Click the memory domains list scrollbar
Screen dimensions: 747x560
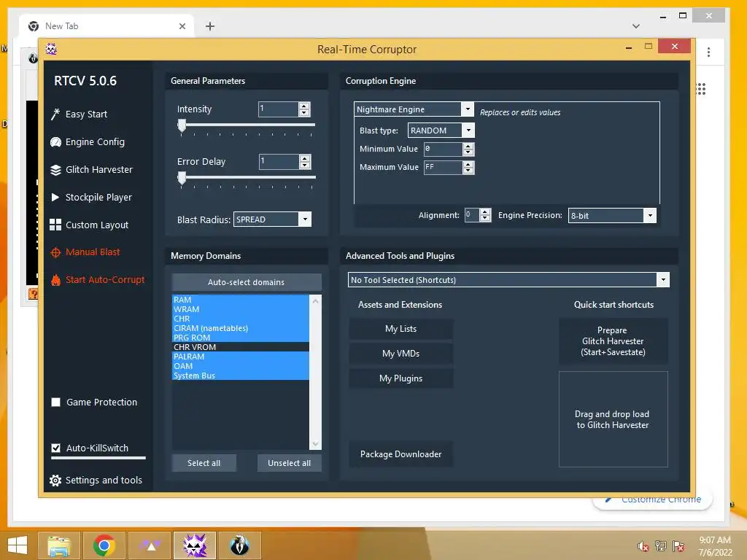coord(315,372)
